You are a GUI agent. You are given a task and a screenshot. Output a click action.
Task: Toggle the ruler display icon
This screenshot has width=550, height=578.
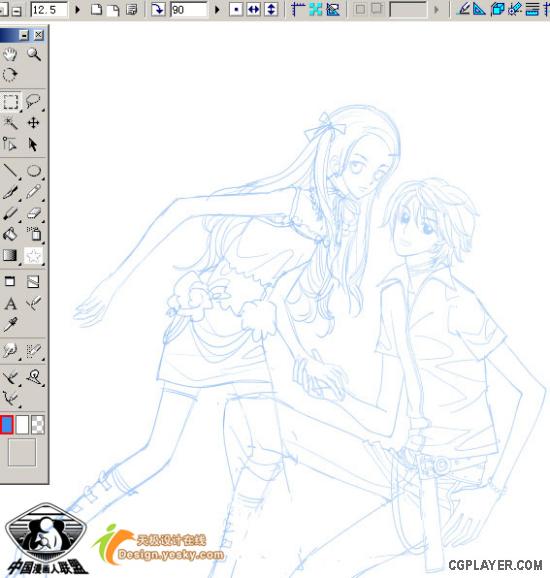(x=298, y=10)
